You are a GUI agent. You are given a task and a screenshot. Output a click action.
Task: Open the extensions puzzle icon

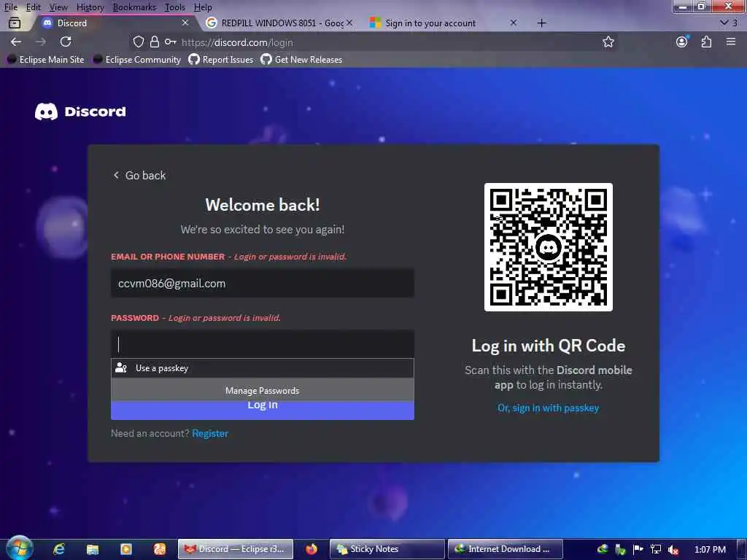tap(706, 42)
